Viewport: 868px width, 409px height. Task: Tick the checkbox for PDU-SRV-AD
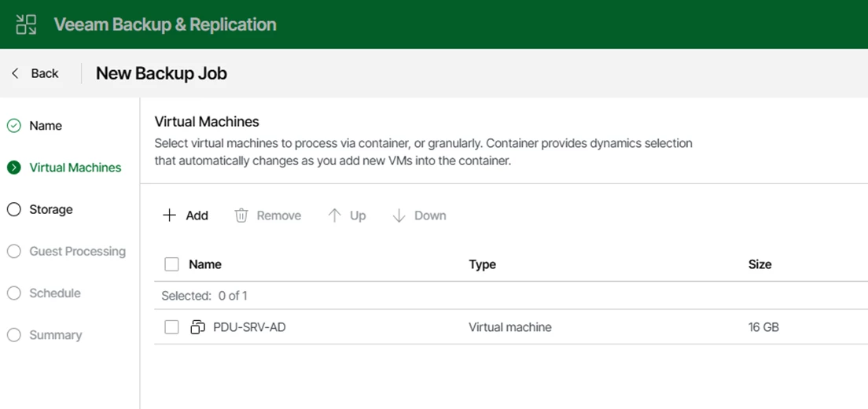pos(171,327)
